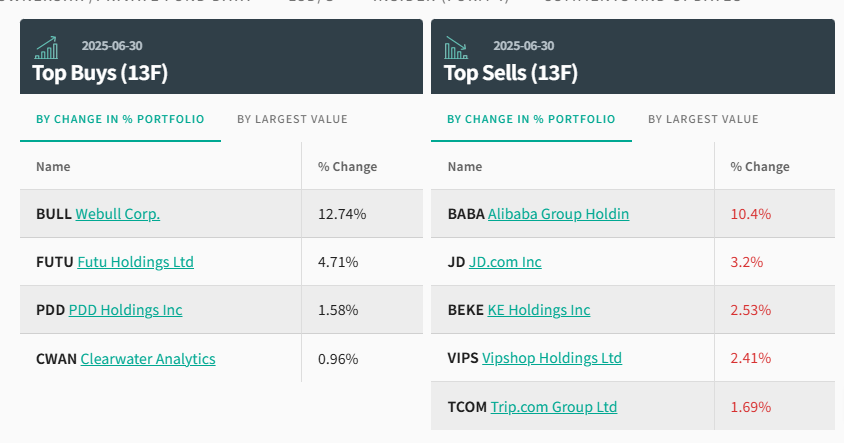Click the Vipshop Holdings Ltd link
This screenshot has height=443, width=844.
click(x=552, y=358)
